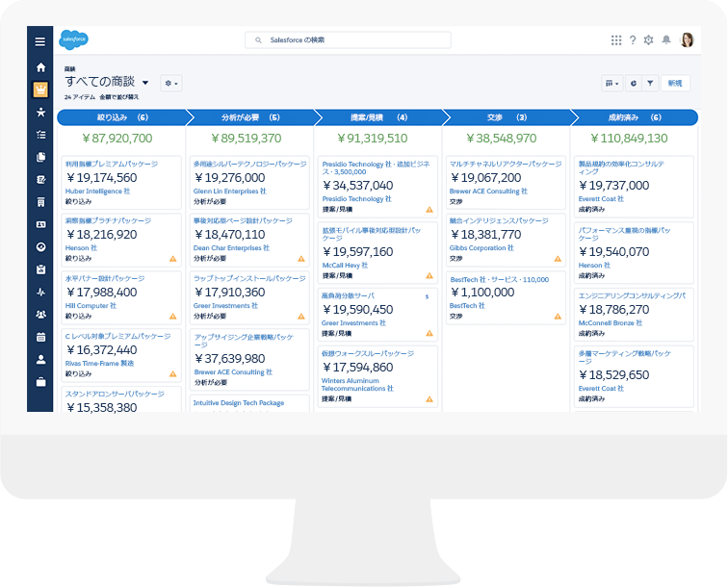Open the App Launcher grid icon

[616, 39]
